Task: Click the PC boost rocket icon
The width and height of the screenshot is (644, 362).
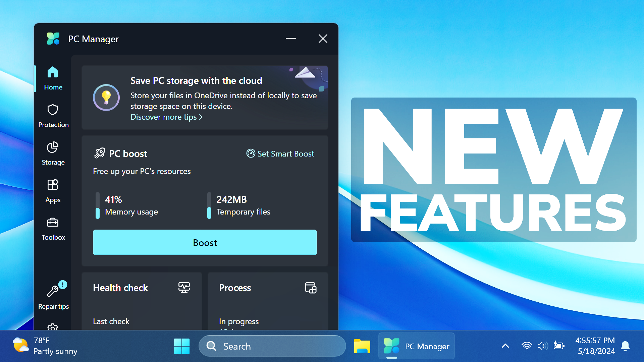Action: [100, 153]
